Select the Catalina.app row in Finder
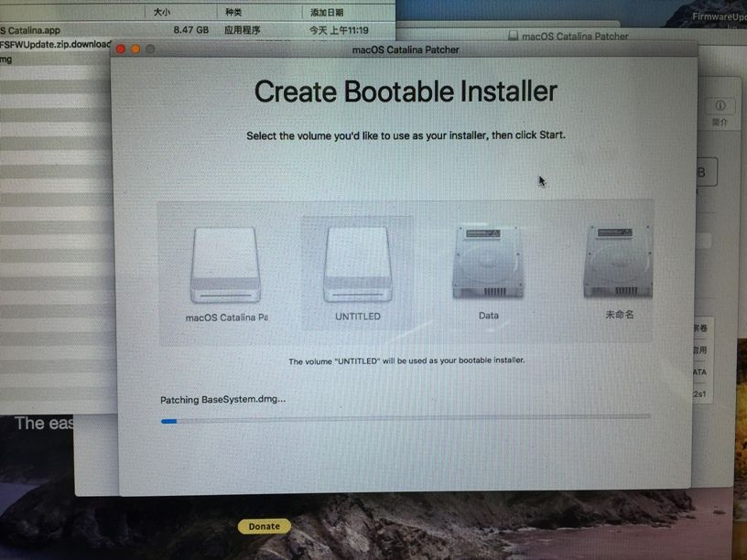The height and width of the screenshot is (560, 747). point(197,30)
